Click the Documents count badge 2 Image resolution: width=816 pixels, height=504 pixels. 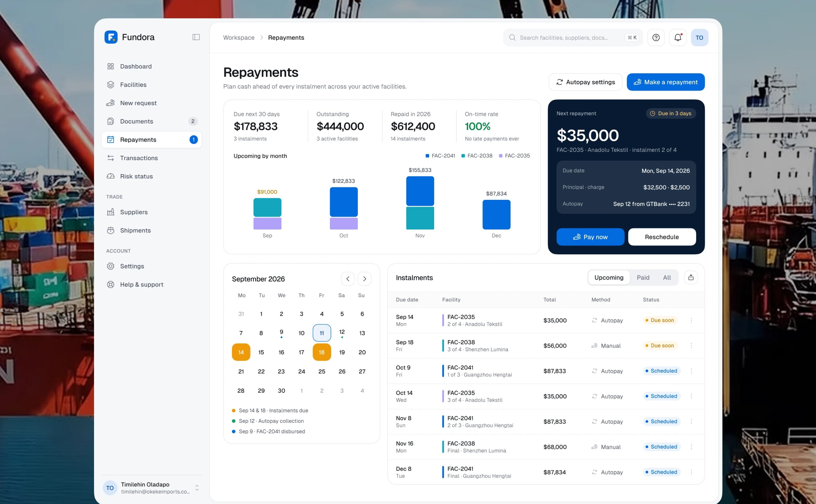(x=193, y=121)
